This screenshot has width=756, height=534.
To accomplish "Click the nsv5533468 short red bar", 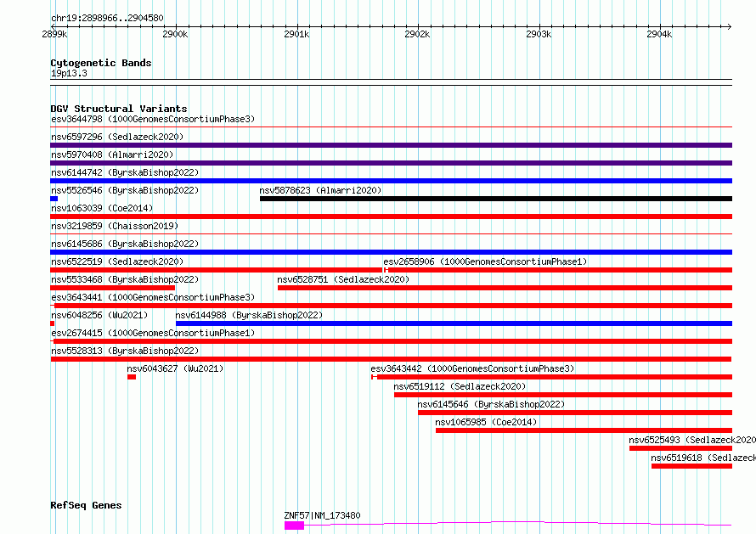I will [112, 288].
